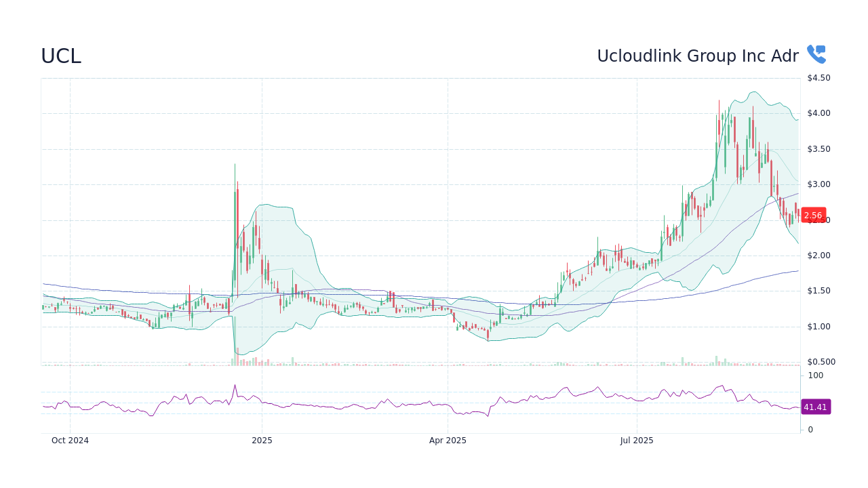Screen dimensions: 868x488
Task: Open company page via Ucloudlink Group Inc Adr title
Action: 698,56
